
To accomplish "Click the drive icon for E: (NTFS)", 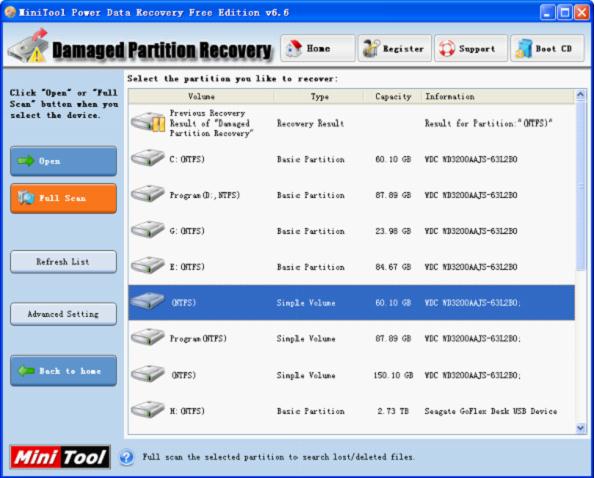I will point(148,265).
